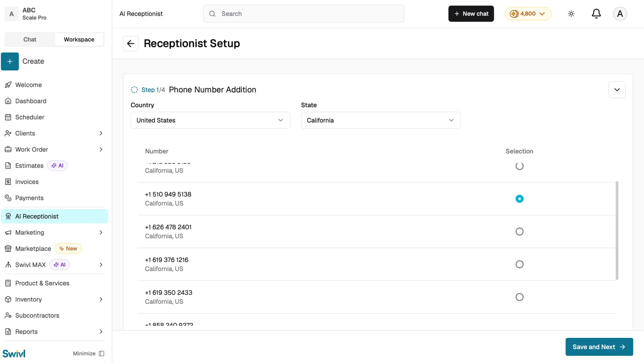
Task: Go to Invoices in sidebar
Action: [x=55, y=182]
